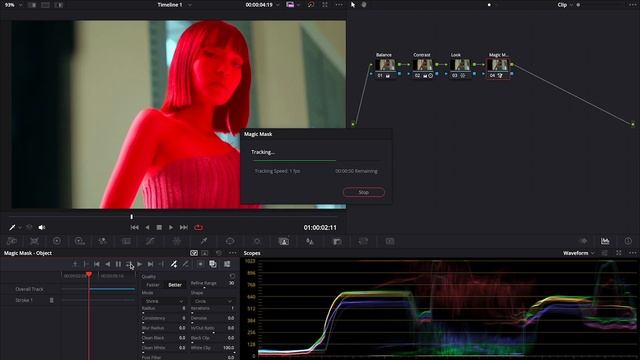Open the Power Window palette
The width and height of the screenshot is (640, 360).
tap(230, 241)
